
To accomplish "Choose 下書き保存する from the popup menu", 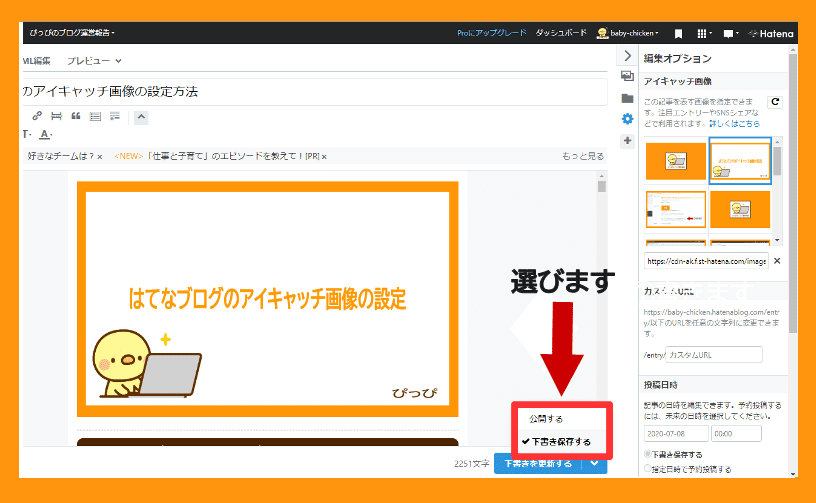I will point(562,442).
